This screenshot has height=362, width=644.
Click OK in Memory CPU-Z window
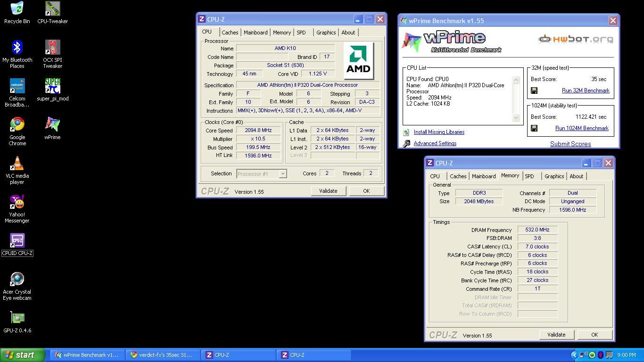pos(594,335)
